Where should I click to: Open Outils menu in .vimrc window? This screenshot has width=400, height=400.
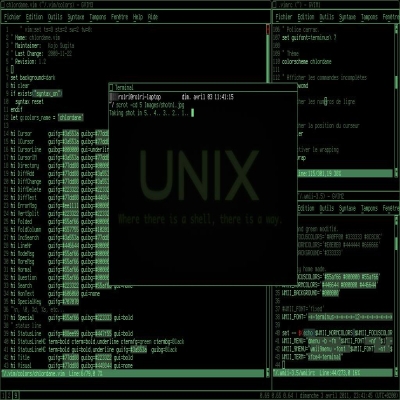point(327,17)
